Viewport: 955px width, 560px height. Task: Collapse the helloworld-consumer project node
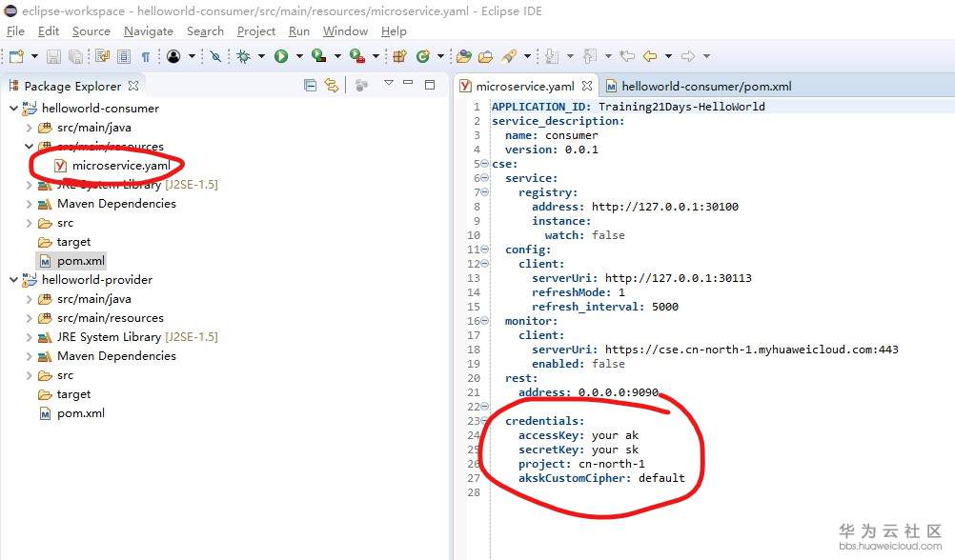pos(13,109)
